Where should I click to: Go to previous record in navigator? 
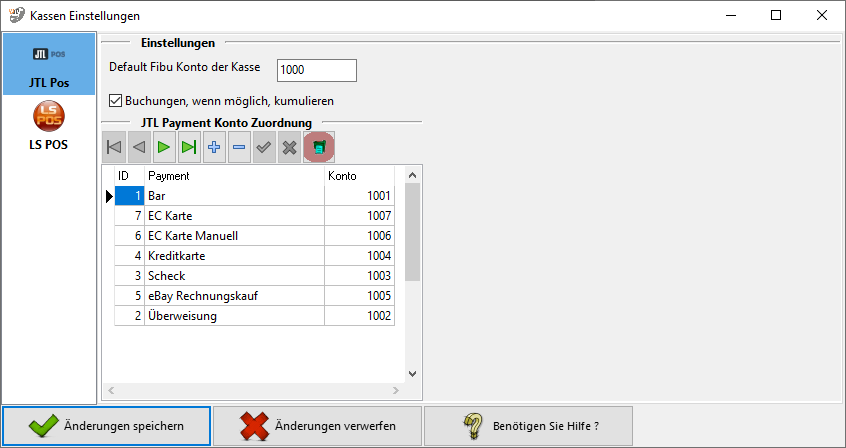pos(139,147)
